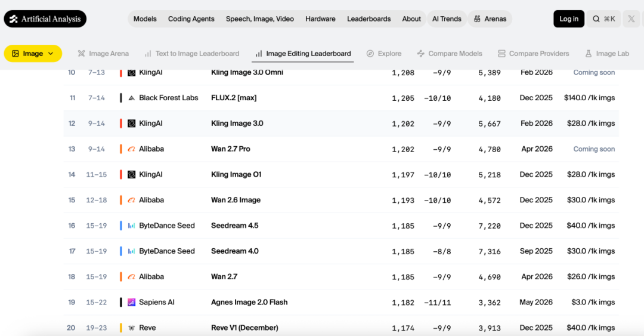Go to AI Trends page
The width and height of the screenshot is (644, 336).
click(x=447, y=19)
